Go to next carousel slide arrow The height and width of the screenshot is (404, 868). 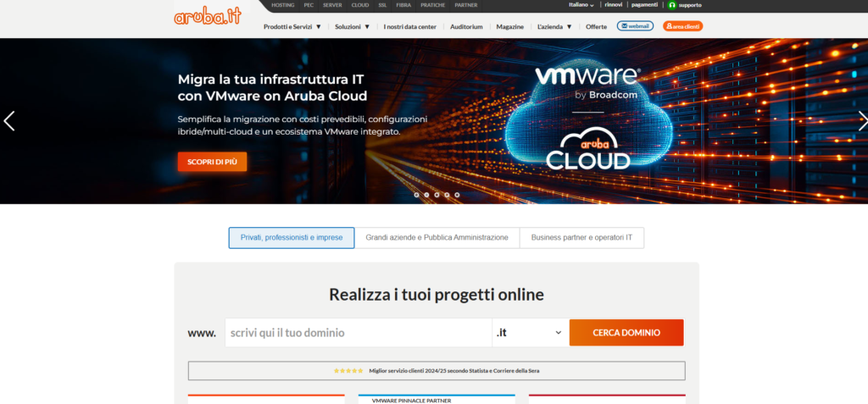pyautogui.click(x=862, y=120)
